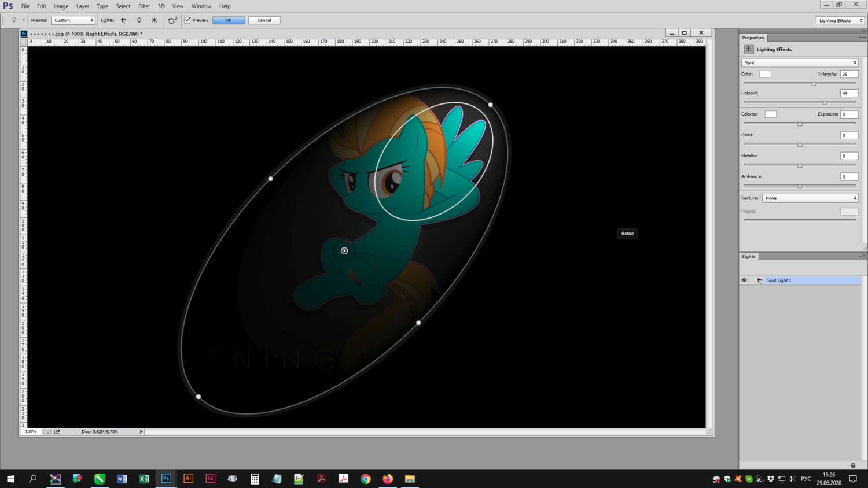Open the Window menu

pyautogui.click(x=201, y=6)
